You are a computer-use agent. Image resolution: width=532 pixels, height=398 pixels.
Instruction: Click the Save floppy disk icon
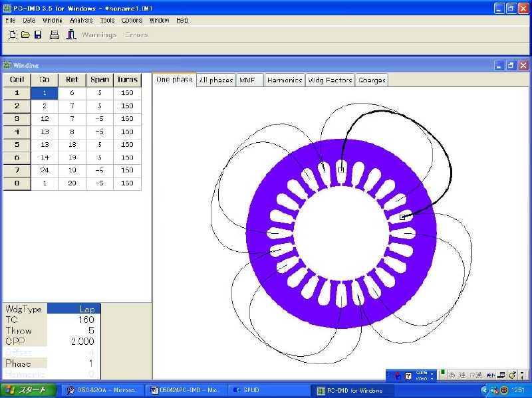click(38, 35)
